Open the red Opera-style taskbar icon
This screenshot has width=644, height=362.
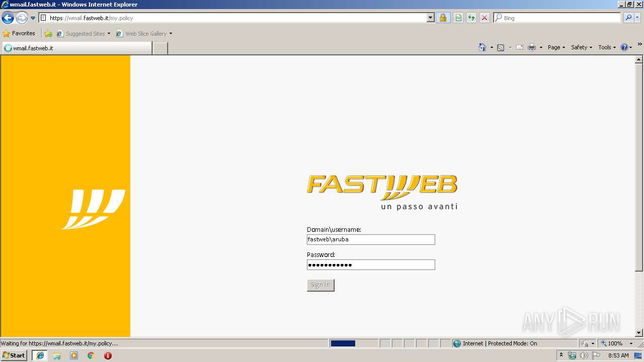[x=108, y=355]
